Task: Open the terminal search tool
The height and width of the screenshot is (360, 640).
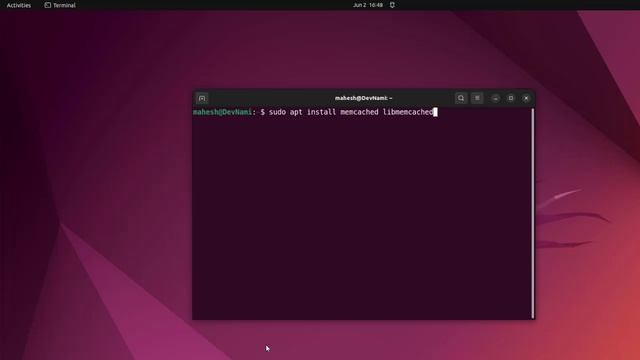Action: 461,98
